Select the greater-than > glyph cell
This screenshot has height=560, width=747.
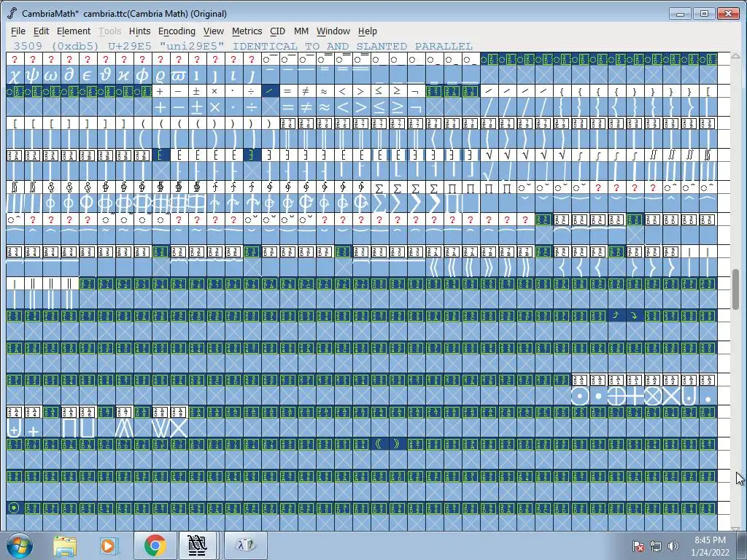[x=360, y=107]
